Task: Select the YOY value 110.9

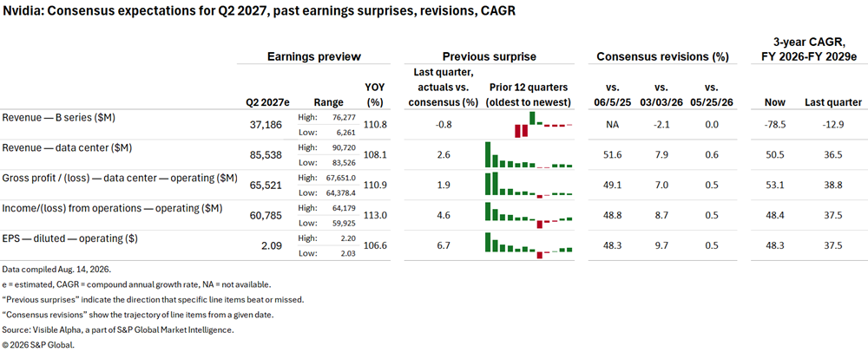Action: tap(376, 186)
